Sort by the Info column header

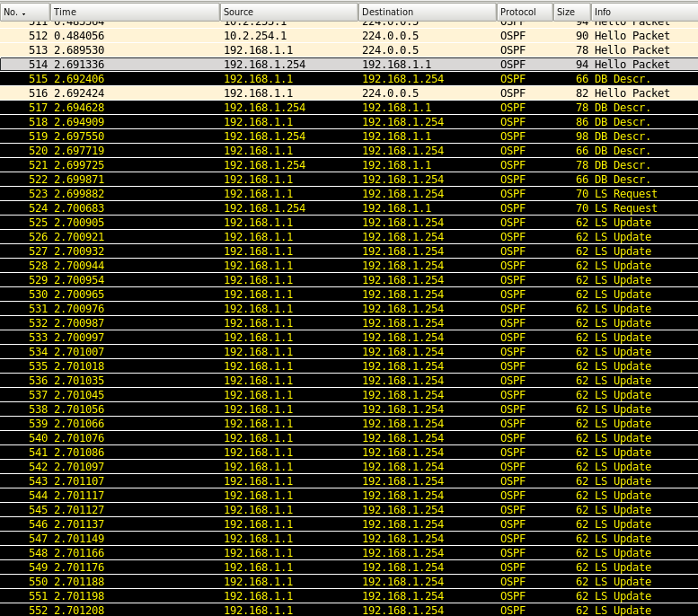(x=643, y=12)
